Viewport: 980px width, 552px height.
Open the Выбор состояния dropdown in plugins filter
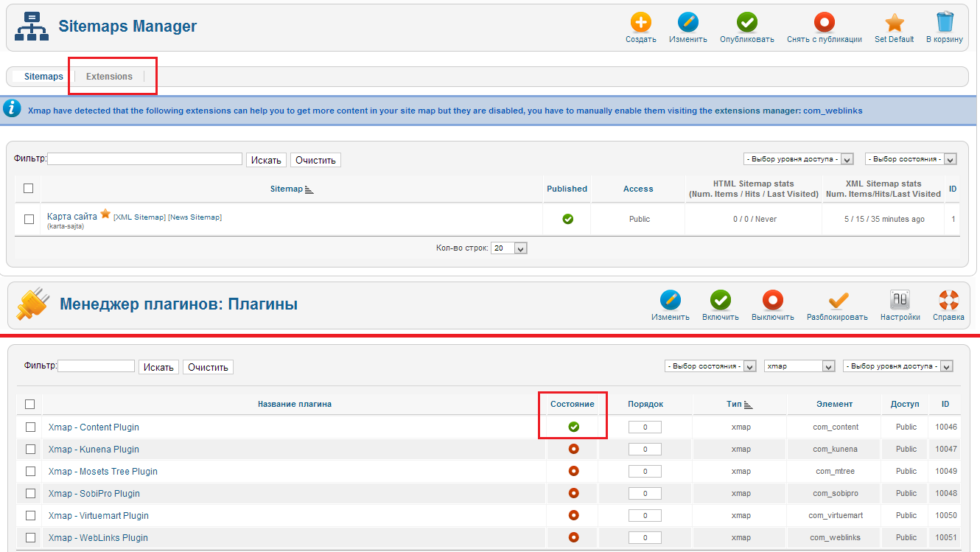[710, 366]
